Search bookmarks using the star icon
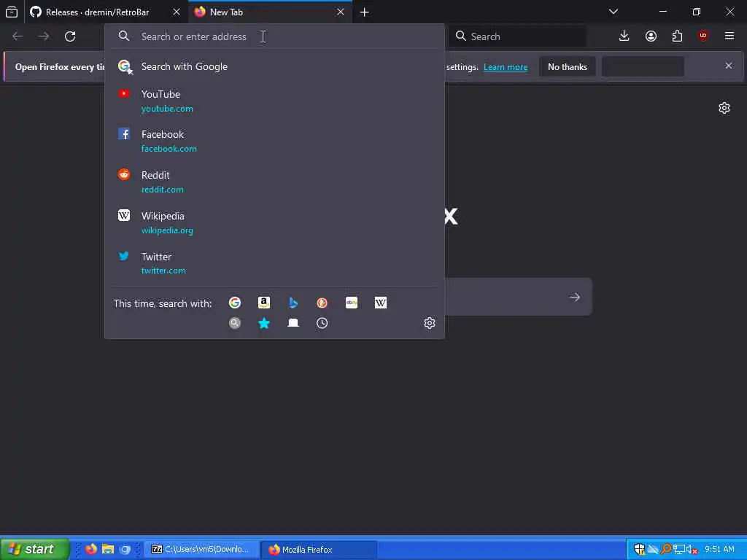This screenshot has height=560, width=747. click(264, 323)
